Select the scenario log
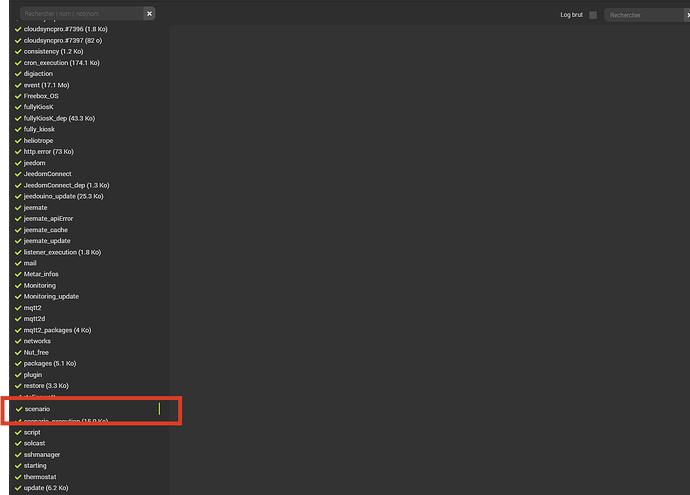Screen dimensions: 690x495 click(x=37, y=409)
